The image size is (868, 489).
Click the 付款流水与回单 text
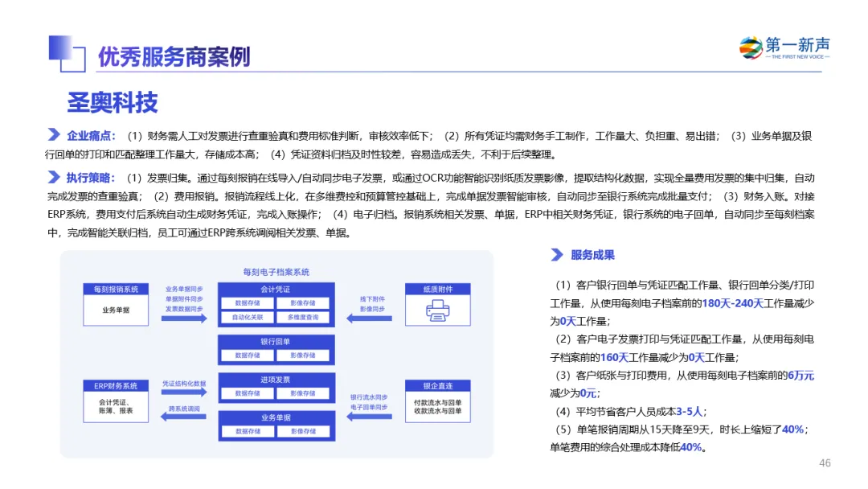438,403
